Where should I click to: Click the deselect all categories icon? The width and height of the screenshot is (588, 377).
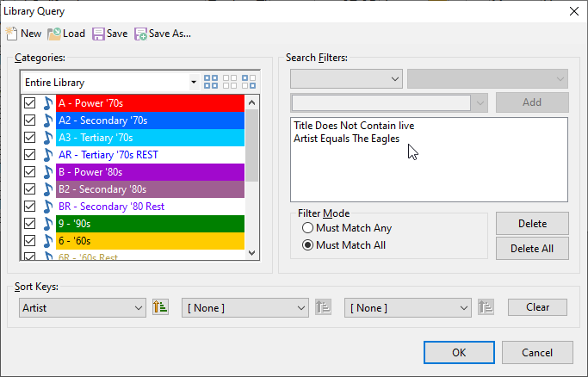click(x=230, y=82)
